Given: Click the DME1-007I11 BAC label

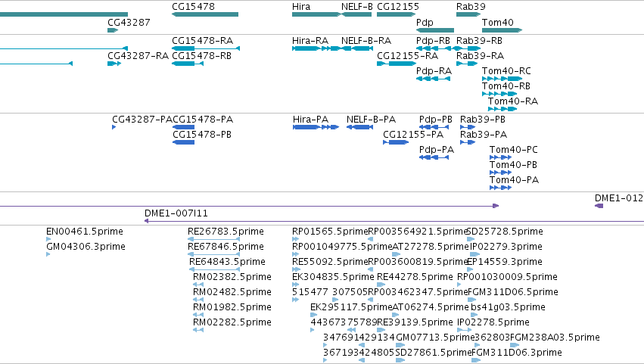Looking at the screenshot, I should (176, 213).
